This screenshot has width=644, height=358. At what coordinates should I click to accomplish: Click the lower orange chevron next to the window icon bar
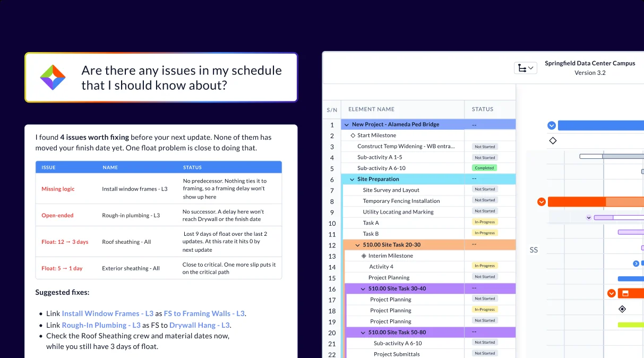click(612, 293)
